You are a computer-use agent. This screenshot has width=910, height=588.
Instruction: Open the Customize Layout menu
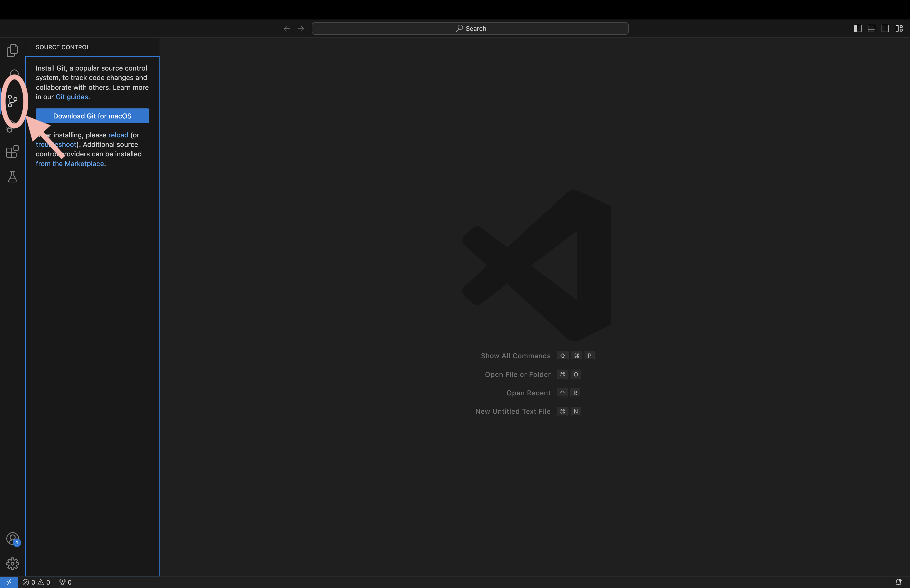(x=899, y=29)
